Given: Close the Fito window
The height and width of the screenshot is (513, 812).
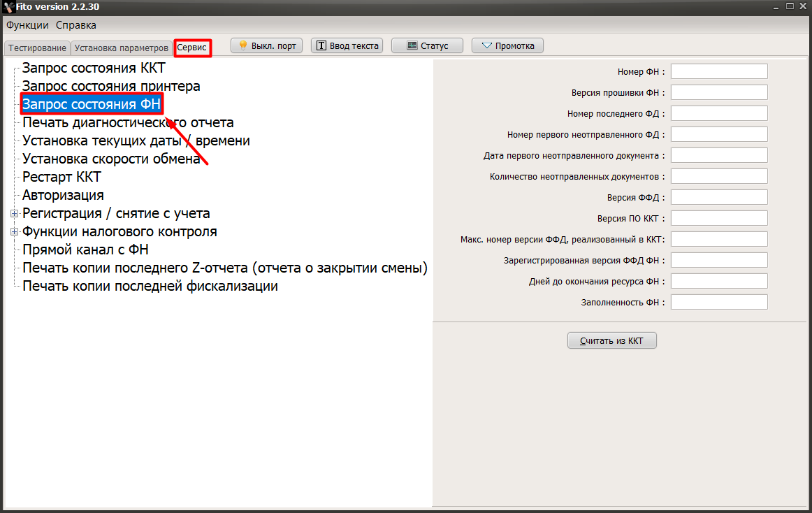Looking at the screenshot, I should pyautogui.click(x=803, y=6).
